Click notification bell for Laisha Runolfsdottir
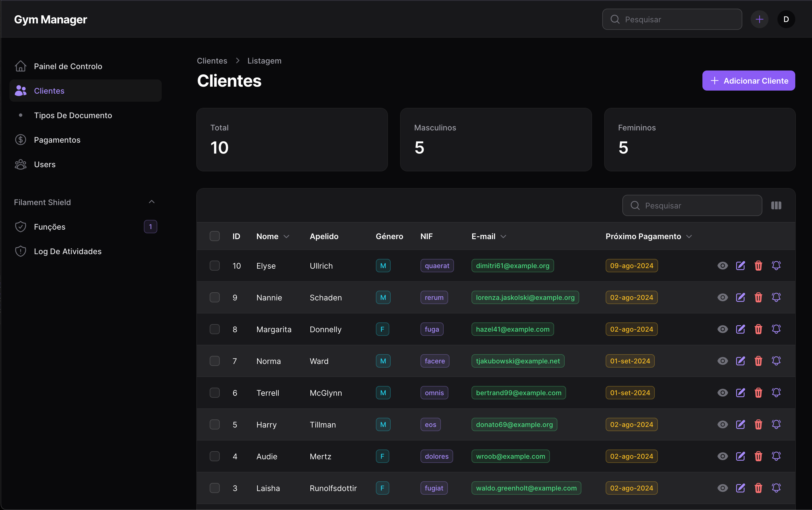 [776, 488]
